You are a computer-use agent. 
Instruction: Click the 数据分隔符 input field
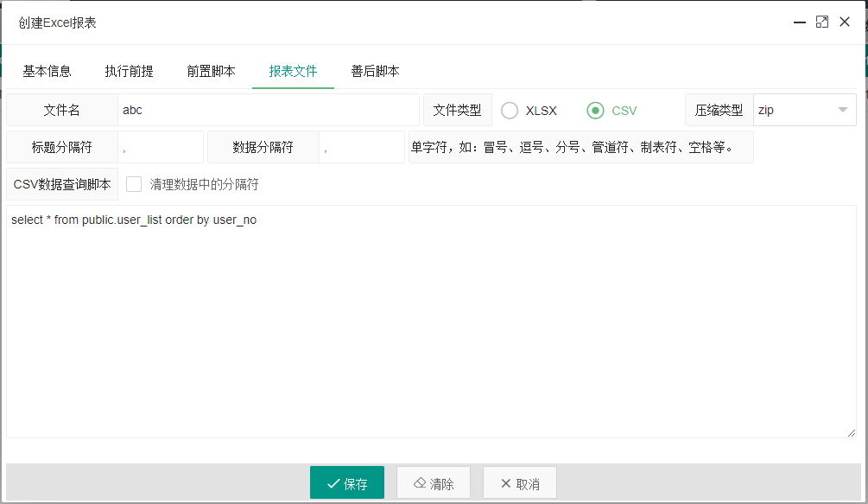tap(362, 147)
